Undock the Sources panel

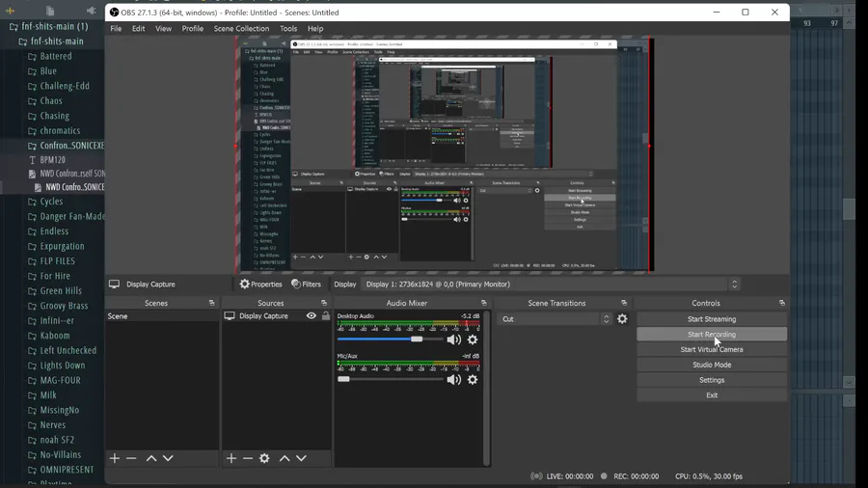[324, 303]
